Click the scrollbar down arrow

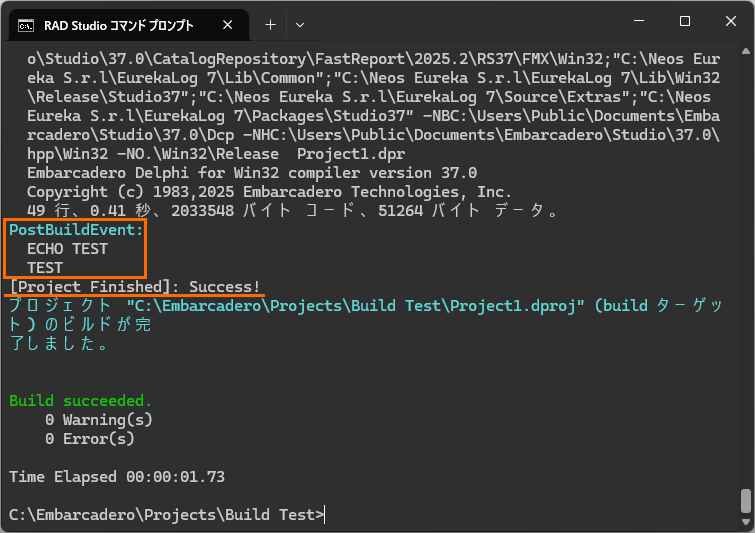746,522
